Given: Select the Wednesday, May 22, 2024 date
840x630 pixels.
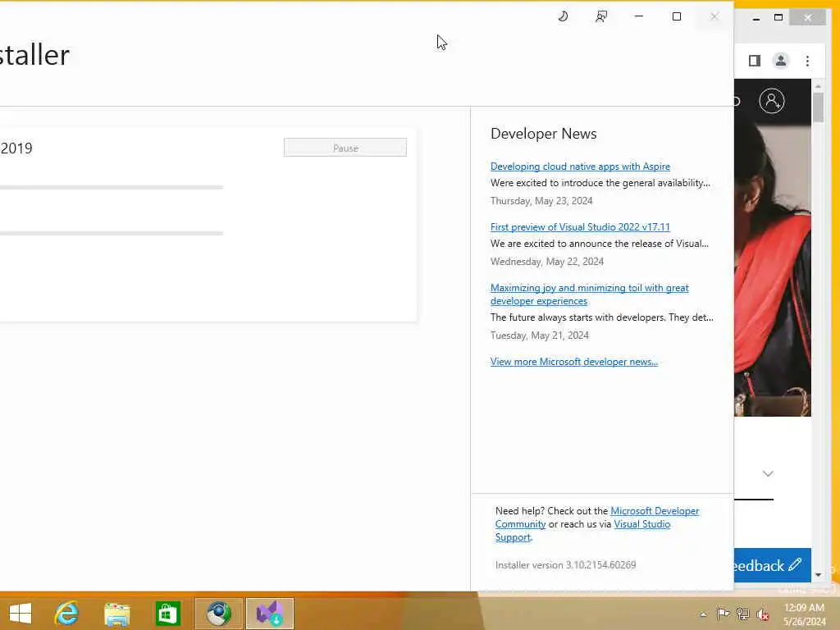Looking at the screenshot, I should pos(547,262).
